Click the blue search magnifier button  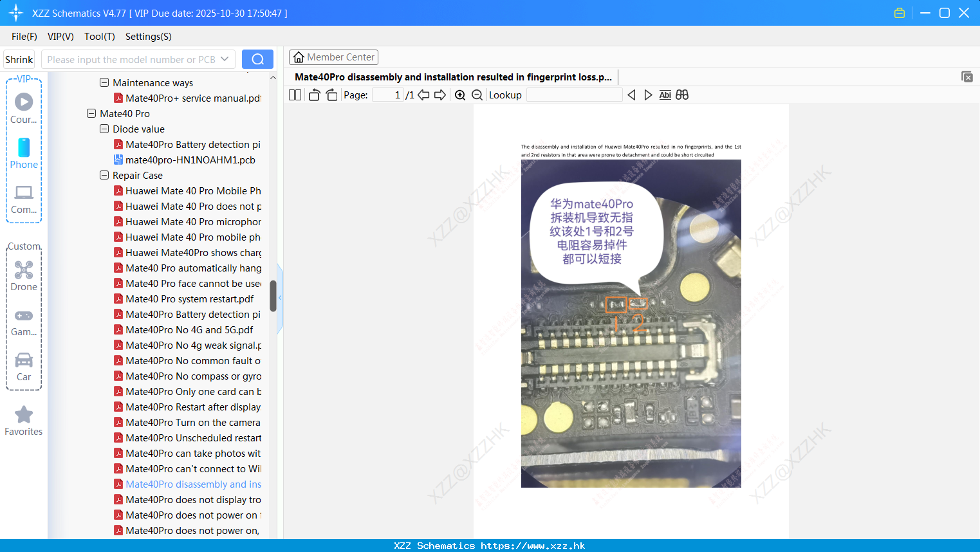coord(257,59)
